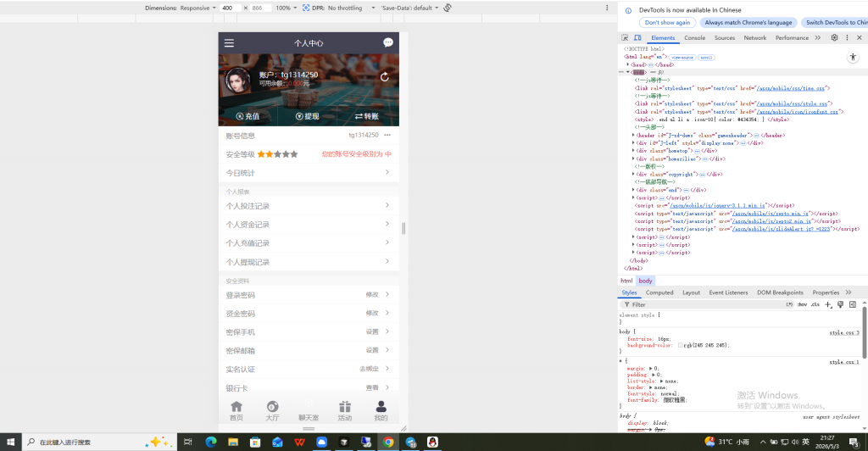Modify 登录密码 via 修改 link
This screenshot has height=451, width=868.
point(372,295)
